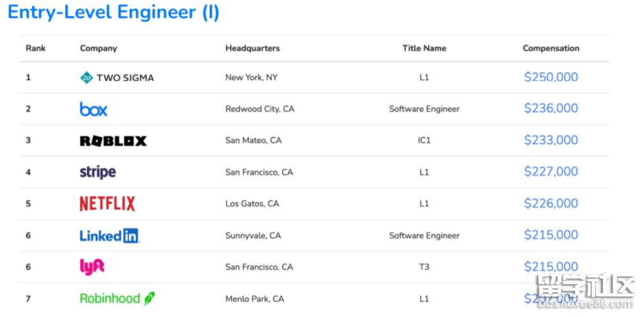Click the Robinhood company logo
Screen dimensions: 644x317
(117, 298)
